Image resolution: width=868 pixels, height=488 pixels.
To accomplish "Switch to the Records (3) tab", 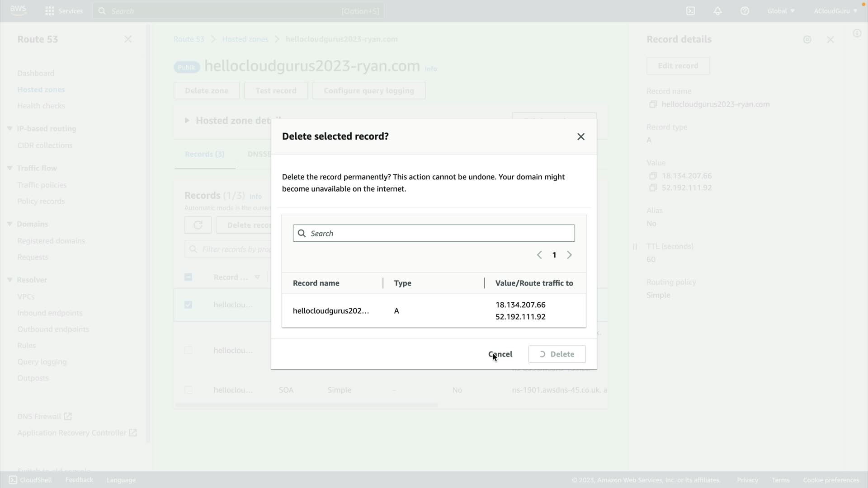I will [204, 154].
